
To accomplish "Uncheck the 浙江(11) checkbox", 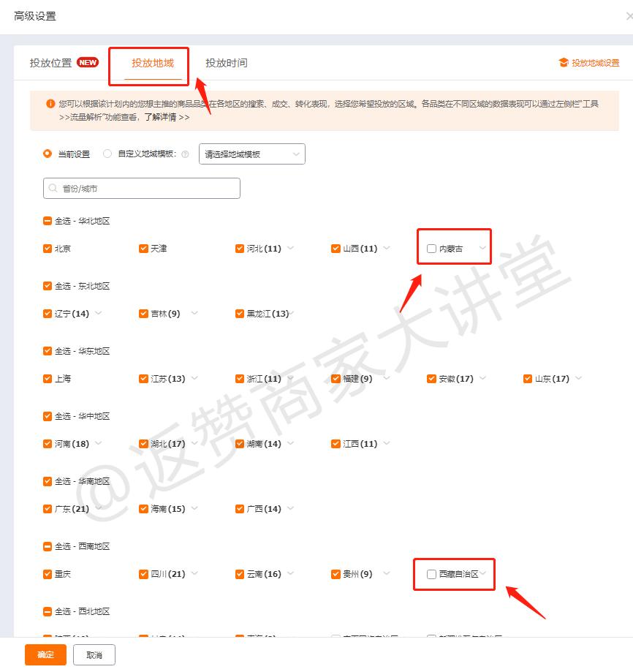I will [240, 379].
